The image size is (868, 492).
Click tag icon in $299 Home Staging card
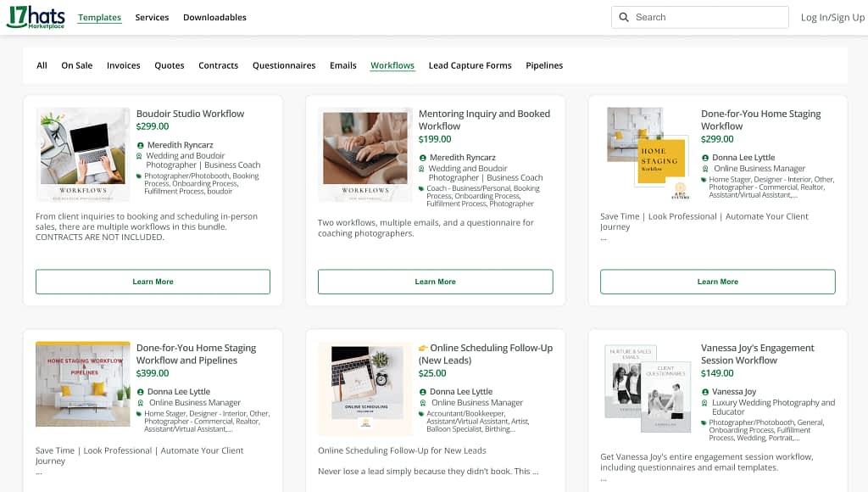pyautogui.click(x=704, y=180)
